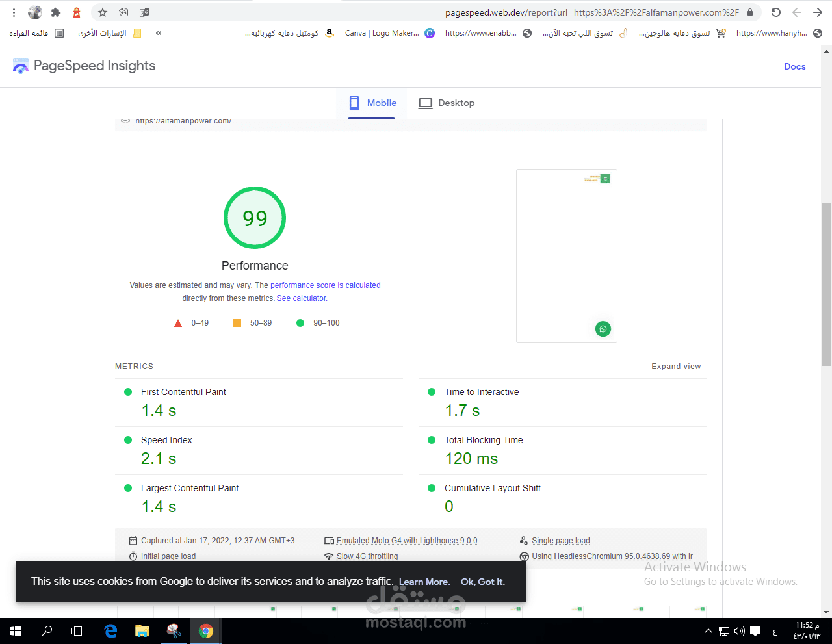The width and height of the screenshot is (832, 644).
Task: Click the Total Blocking Time metric label
Action: pyautogui.click(x=484, y=440)
